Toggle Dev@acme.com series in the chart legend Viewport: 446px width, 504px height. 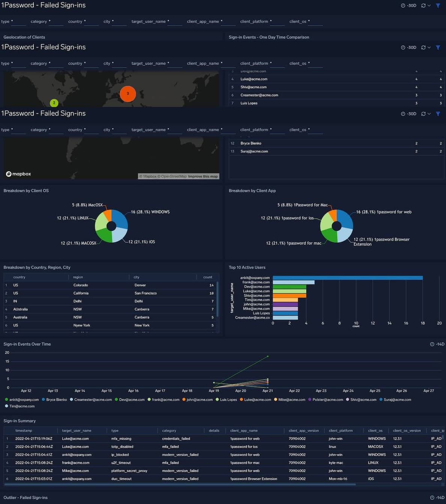coord(130,400)
